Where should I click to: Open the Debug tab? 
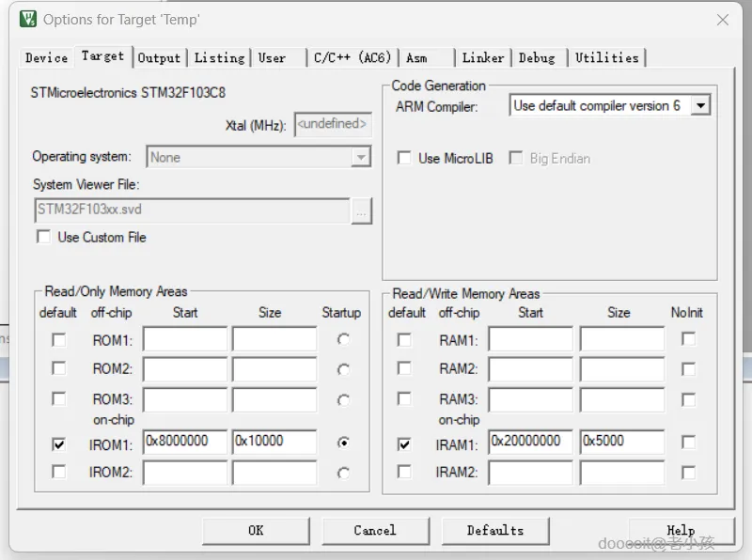coord(539,58)
